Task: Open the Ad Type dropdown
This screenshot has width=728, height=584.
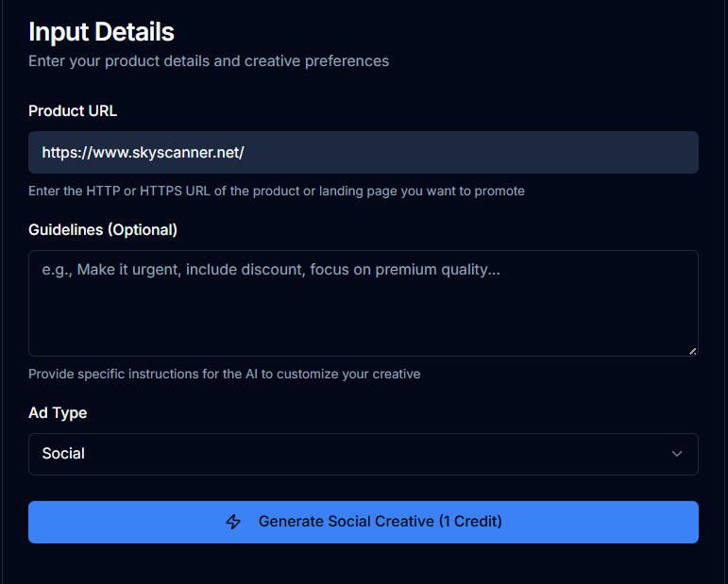Action: 364,454
